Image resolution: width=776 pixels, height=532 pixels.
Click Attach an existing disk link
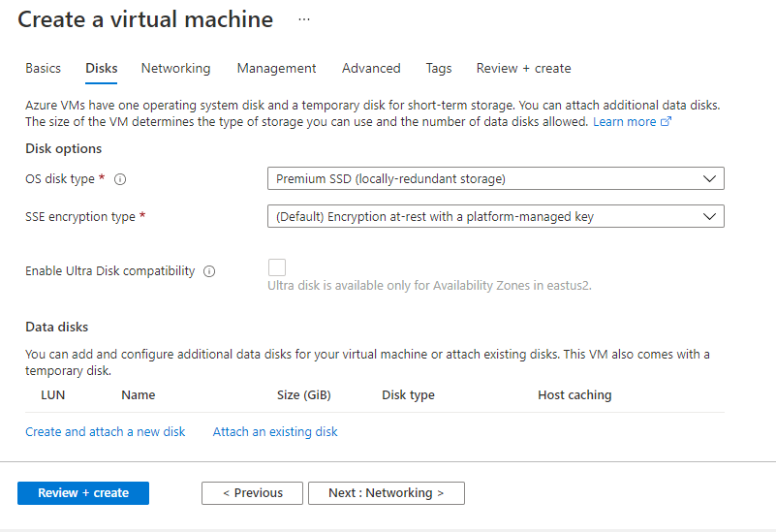pos(275,432)
